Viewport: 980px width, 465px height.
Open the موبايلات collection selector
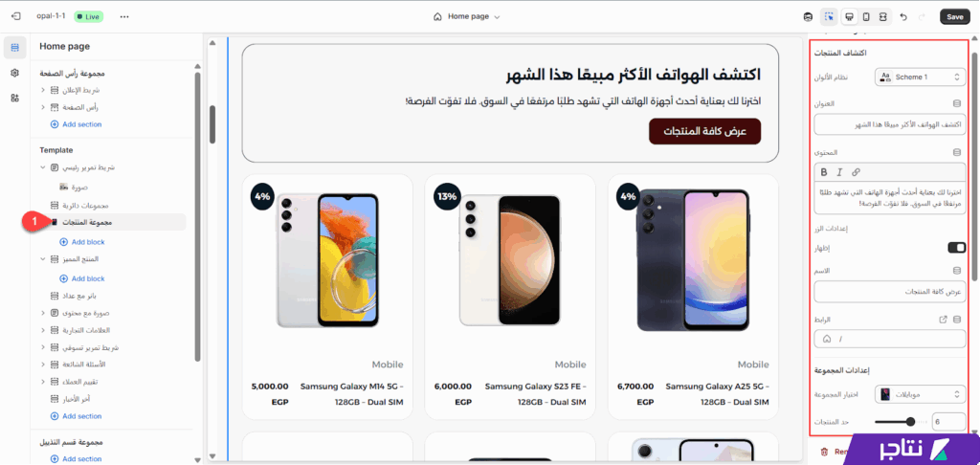tap(920, 394)
